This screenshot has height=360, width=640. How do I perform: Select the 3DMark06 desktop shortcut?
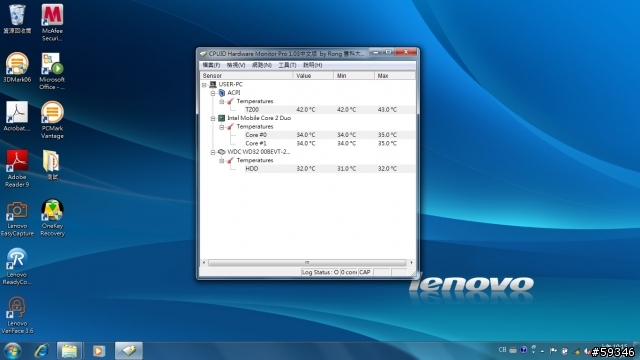click(x=17, y=67)
